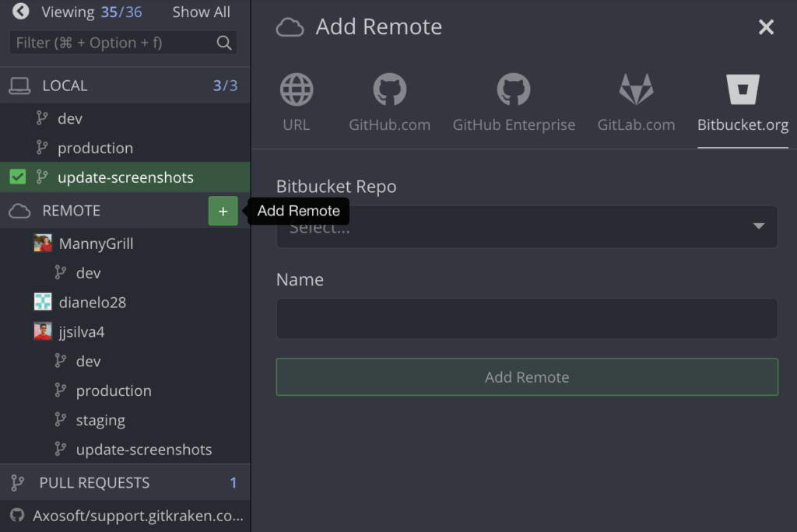This screenshot has height=532, width=797.
Task: Click the filter search magnifier icon
Action: point(225,43)
